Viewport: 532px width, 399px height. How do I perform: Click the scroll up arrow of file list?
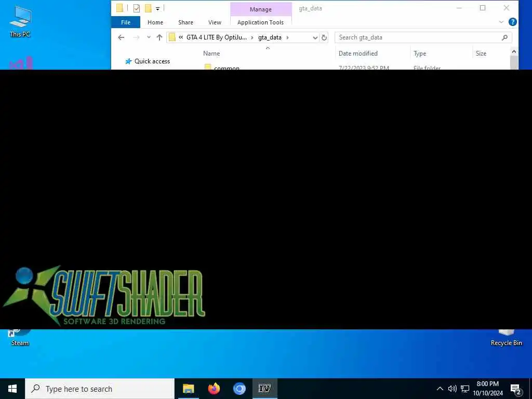click(x=514, y=52)
